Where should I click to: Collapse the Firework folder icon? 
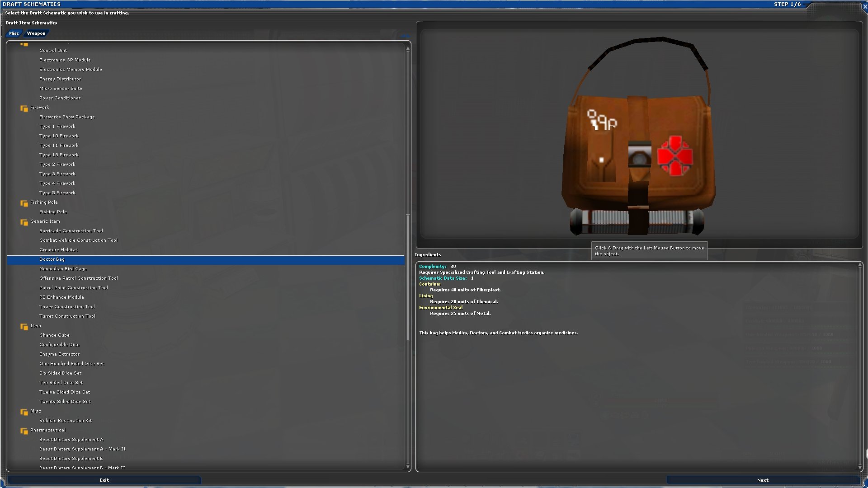[24, 108]
